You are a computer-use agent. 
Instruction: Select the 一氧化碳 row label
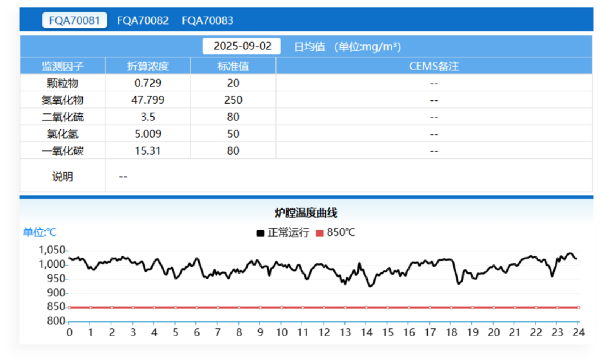click(x=62, y=151)
